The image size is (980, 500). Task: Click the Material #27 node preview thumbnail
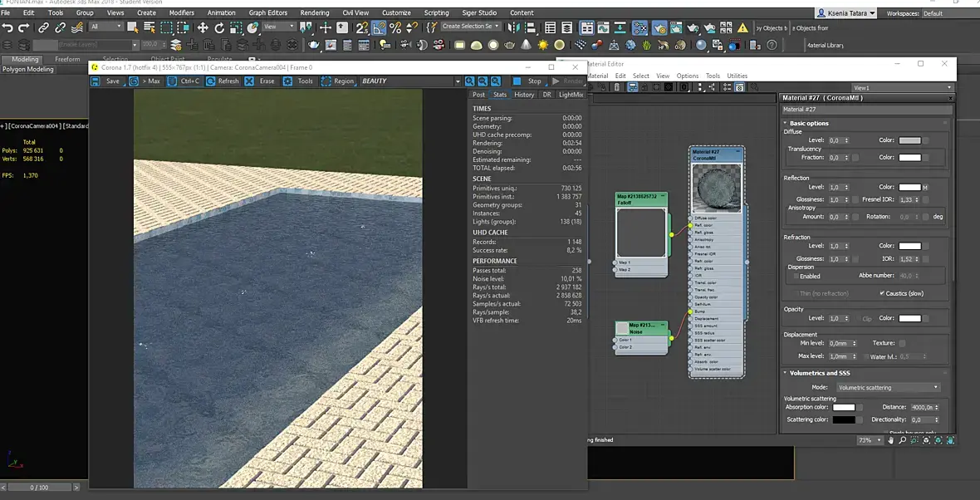click(717, 188)
